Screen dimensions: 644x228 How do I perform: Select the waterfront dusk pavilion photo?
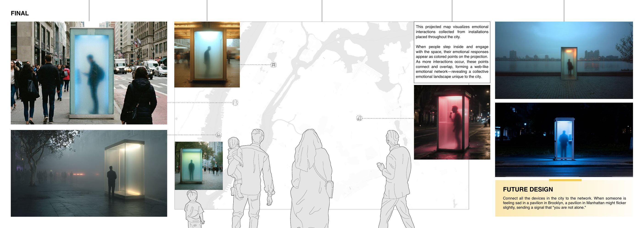coord(564,60)
